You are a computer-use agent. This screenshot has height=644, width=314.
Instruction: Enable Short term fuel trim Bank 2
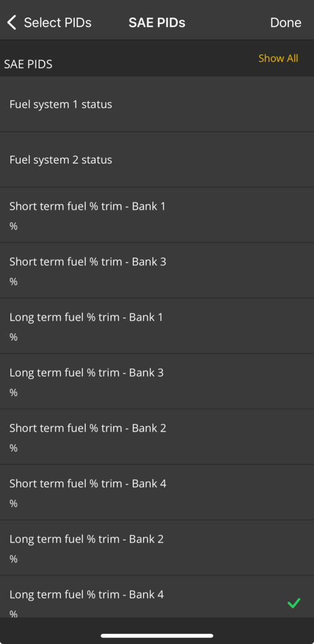coord(157,437)
